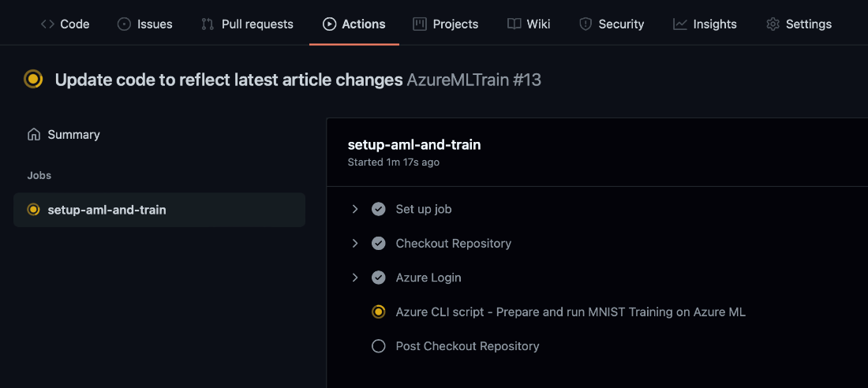868x388 pixels.
Task: Switch to the Pull requests tab
Action: pos(248,24)
